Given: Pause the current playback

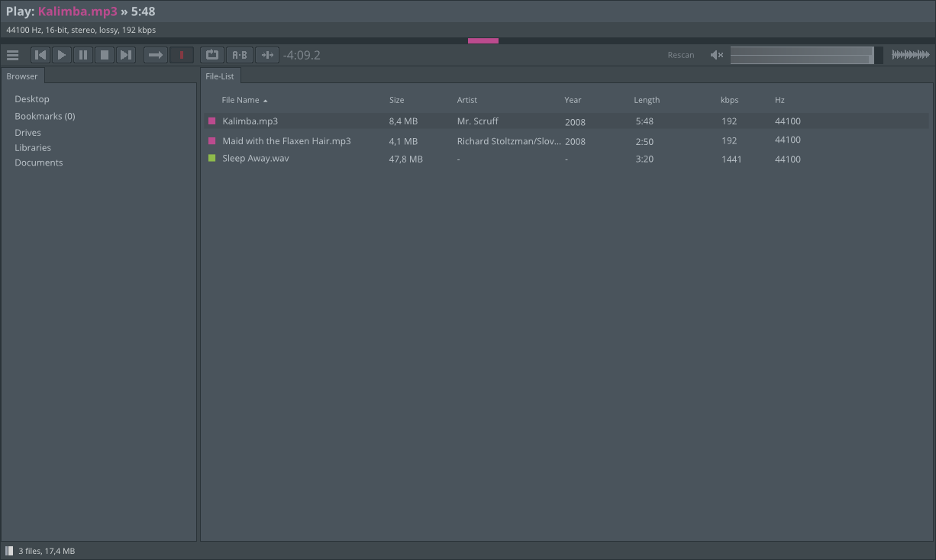Looking at the screenshot, I should coord(83,55).
